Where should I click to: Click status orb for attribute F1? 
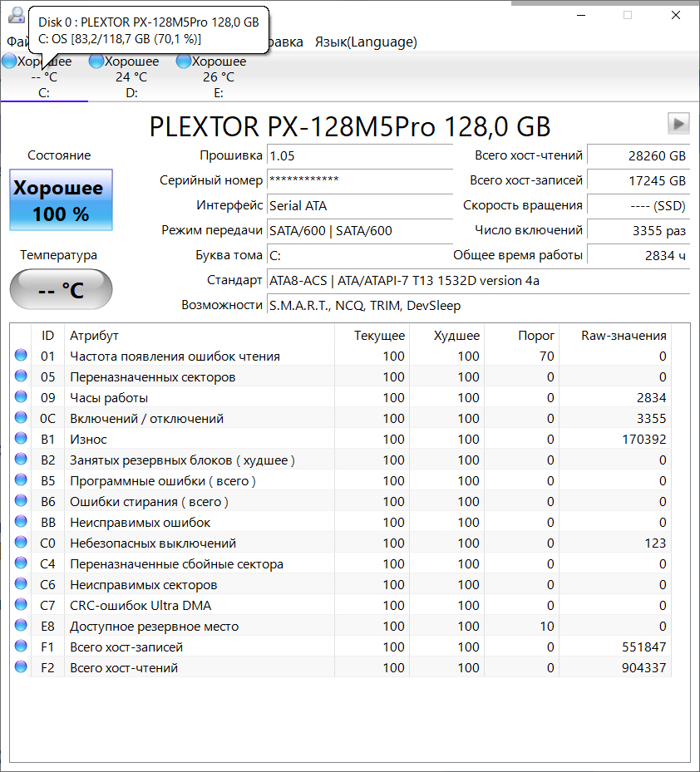(21, 646)
